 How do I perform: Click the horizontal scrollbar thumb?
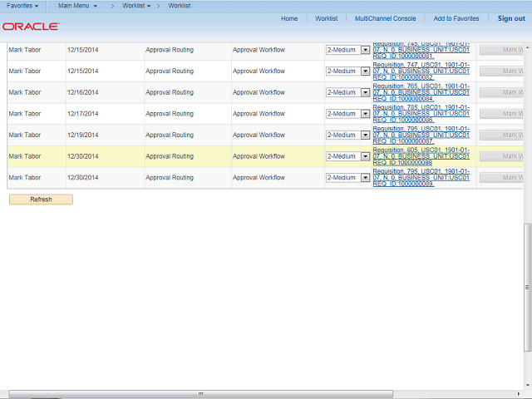200,393
